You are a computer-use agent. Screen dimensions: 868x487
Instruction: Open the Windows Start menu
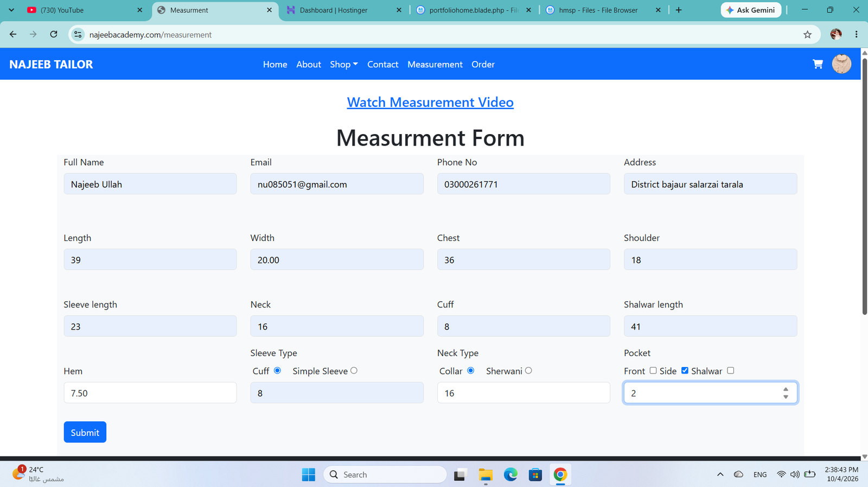[x=308, y=475]
